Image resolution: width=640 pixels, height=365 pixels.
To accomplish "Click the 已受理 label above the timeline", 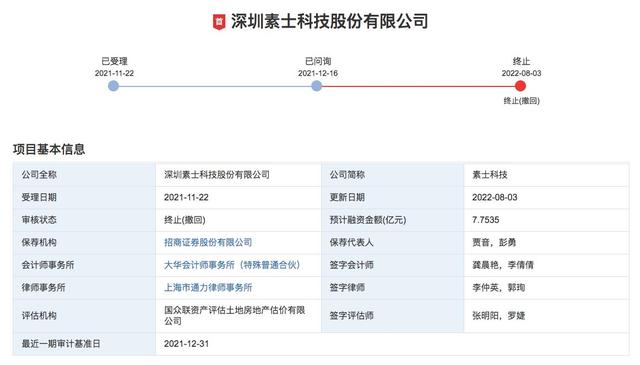I will (114, 61).
